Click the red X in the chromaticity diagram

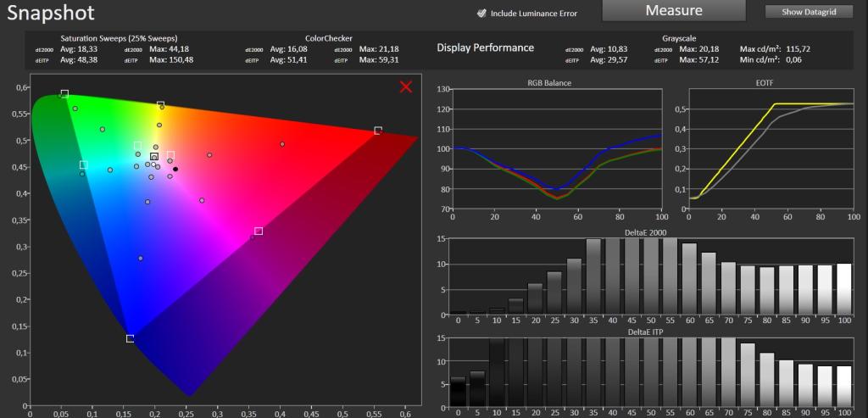pyautogui.click(x=406, y=87)
